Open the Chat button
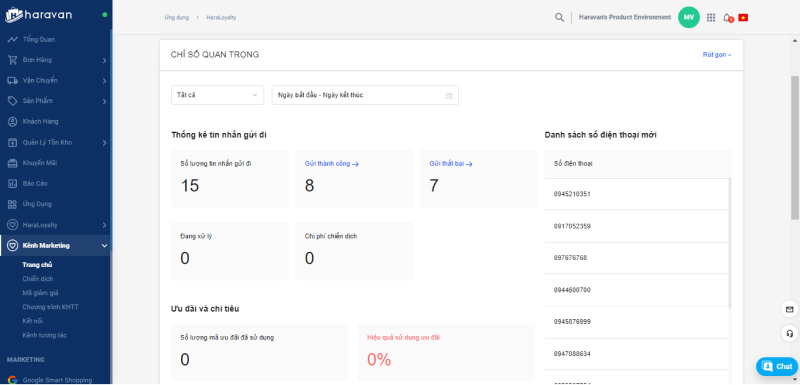Viewport: 800px width, 385px height. (x=777, y=367)
